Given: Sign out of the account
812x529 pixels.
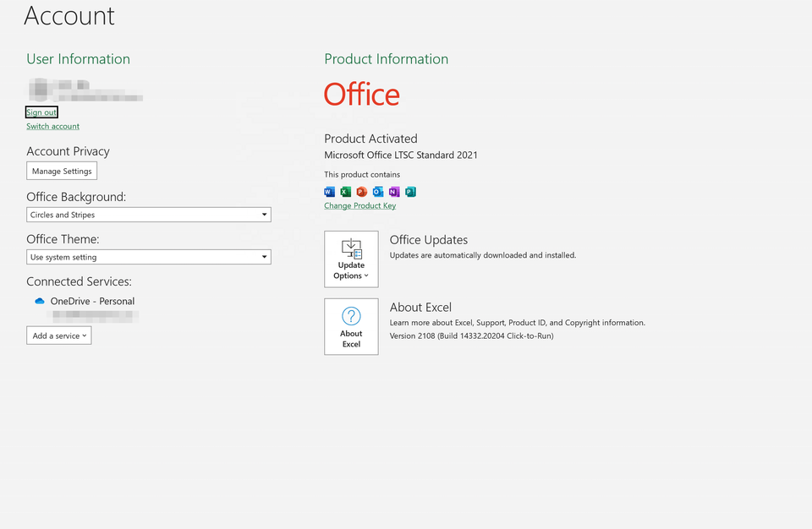Looking at the screenshot, I should 41,112.
